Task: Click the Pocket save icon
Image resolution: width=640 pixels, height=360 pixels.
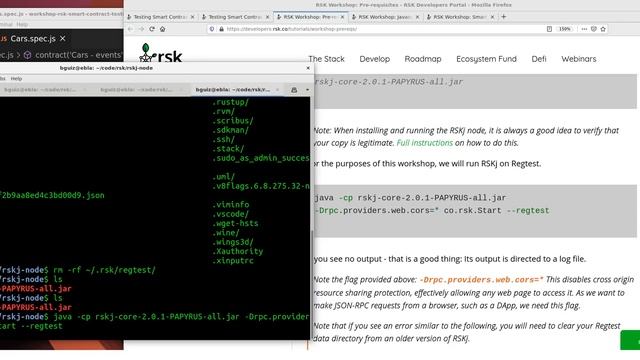Action: pos(593,29)
